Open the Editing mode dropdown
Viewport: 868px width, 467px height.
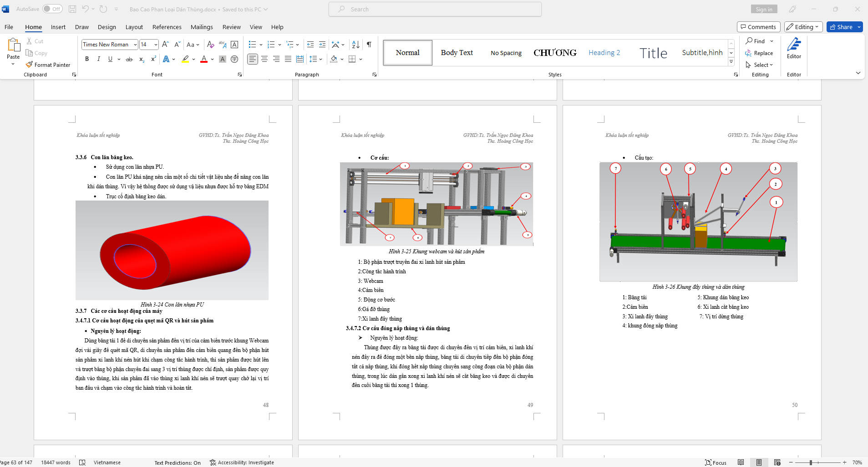point(803,27)
